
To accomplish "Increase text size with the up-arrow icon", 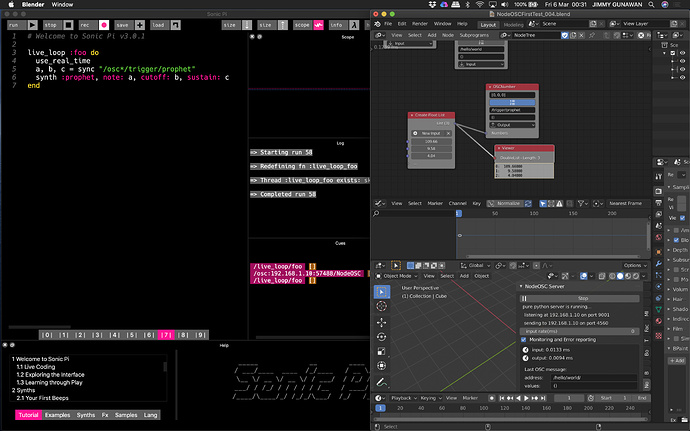I will (x=283, y=25).
